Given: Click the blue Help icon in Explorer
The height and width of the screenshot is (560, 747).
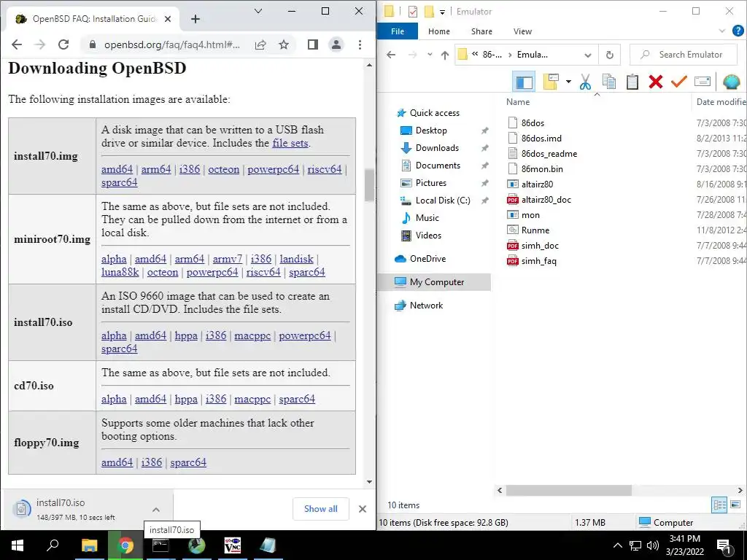Looking at the screenshot, I should 738,31.
